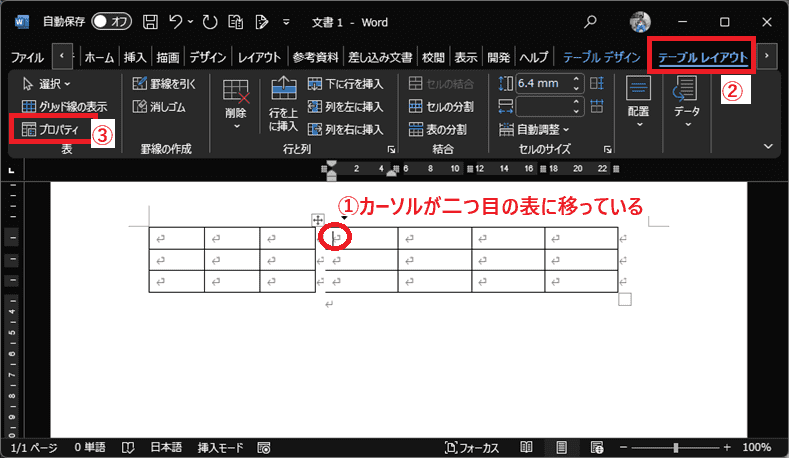This screenshot has width=789, height=458.
Task: Switch to the 挿入 tab
Action: (136, 57)
